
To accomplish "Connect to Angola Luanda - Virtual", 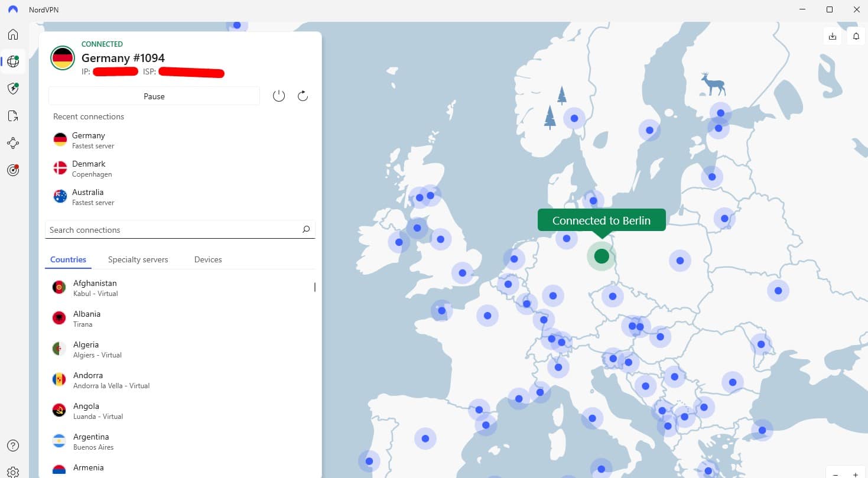I will 179,411.
